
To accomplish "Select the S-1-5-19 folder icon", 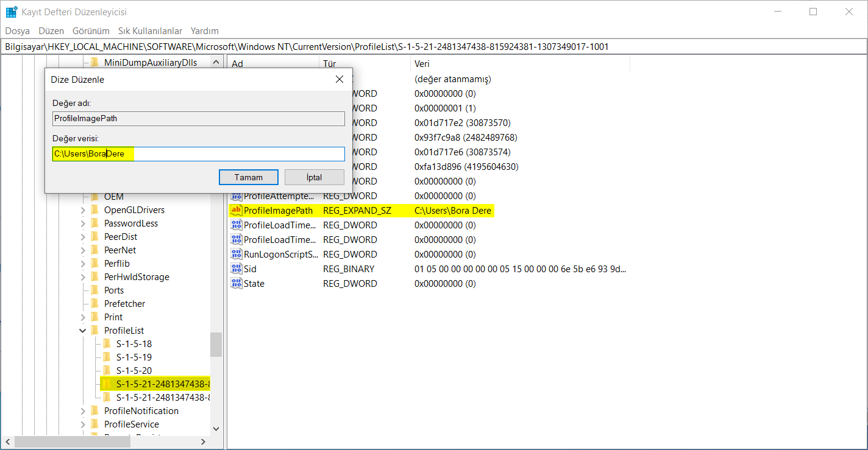I will (107, 357).
